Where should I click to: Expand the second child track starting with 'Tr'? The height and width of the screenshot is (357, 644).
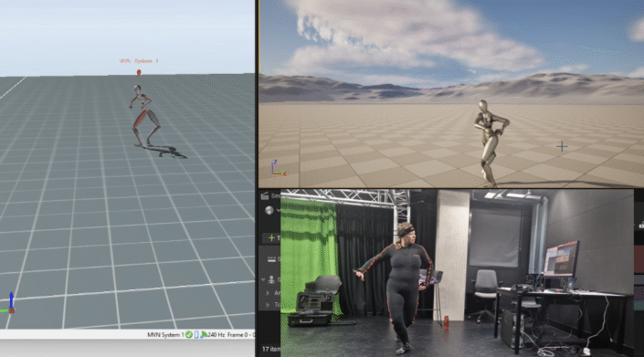(268, 305)
